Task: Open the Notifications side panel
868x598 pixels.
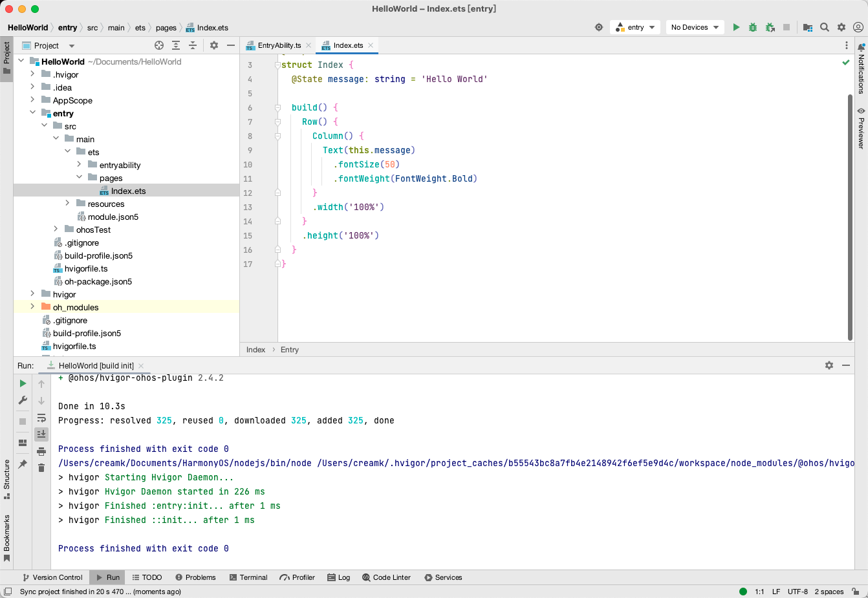Action: pyautogui.click(x=861, y=69)
